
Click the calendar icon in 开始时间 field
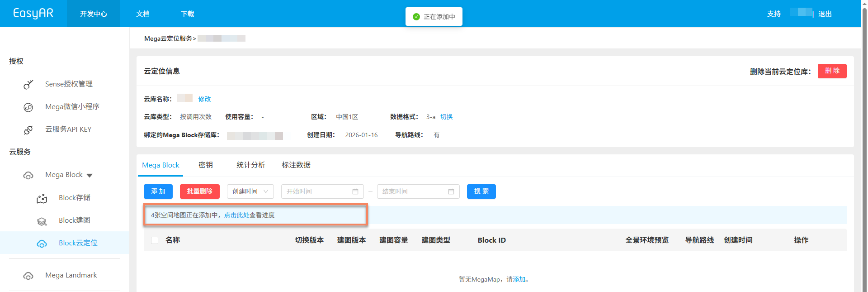(x=355, y=191)
